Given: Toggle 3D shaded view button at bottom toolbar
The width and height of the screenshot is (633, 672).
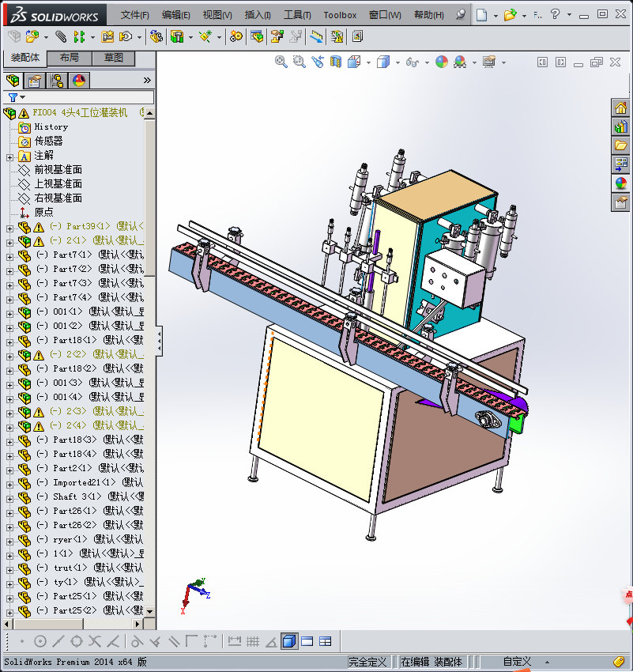Looking at the screenshot, I should tap(289, 641).
